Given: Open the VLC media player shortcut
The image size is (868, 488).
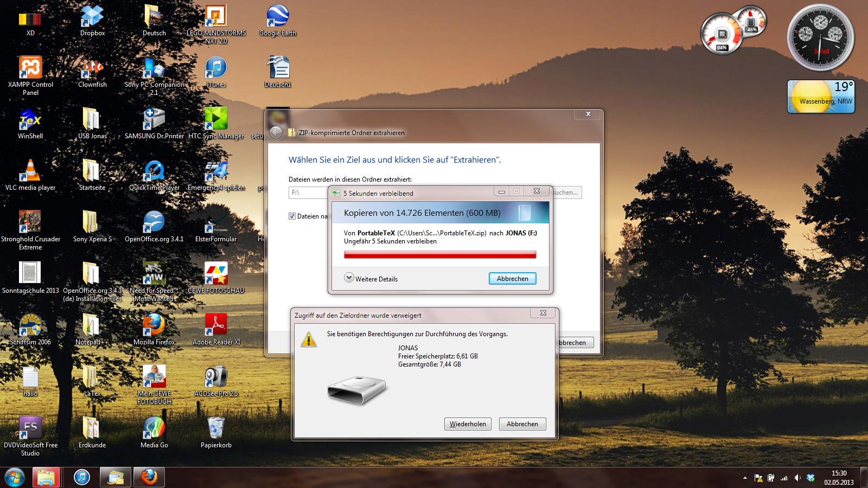Looking at the screenshot, I should (30, 172).
